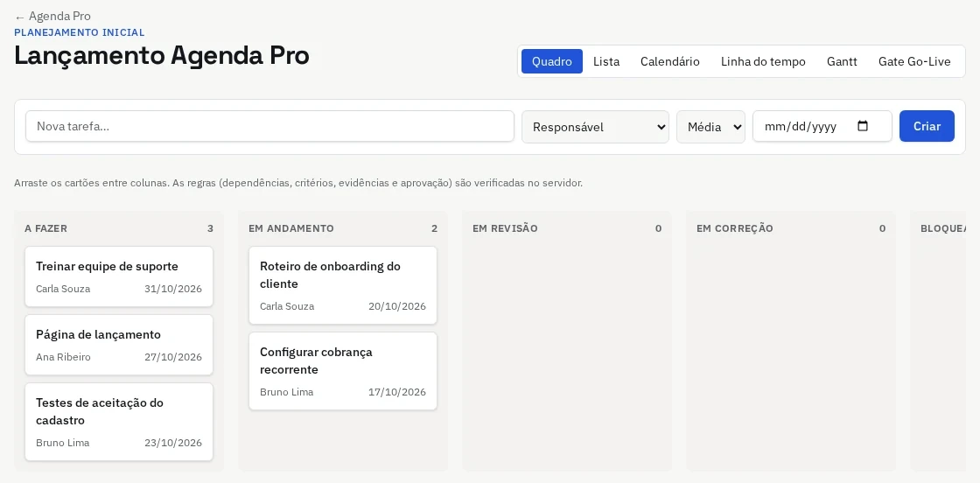980x483 pixels.
Task: Switch to the Gantt tab
Action: [842, 61]
